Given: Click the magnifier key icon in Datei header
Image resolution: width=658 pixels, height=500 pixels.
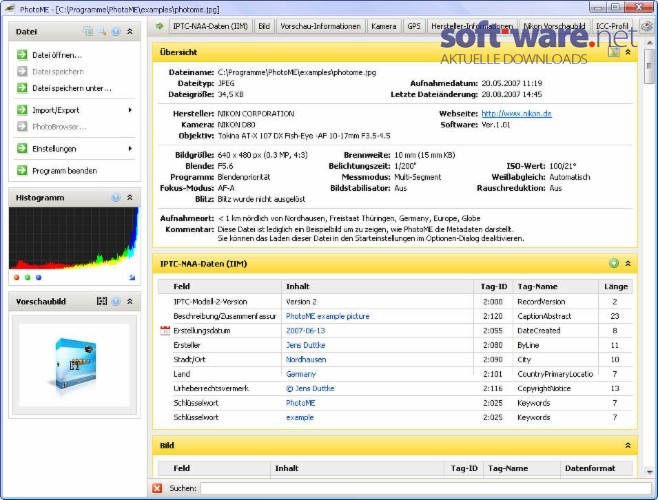Looking at the screenshot, I should [102, 31].
